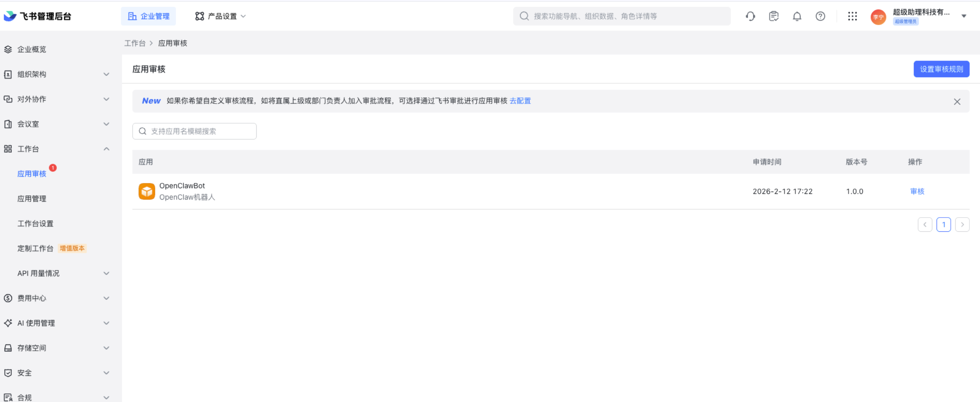This screenshot has height=402, width=980.
Task: Click the 去配置 link in banner
Action: click(x=520, y=101)
